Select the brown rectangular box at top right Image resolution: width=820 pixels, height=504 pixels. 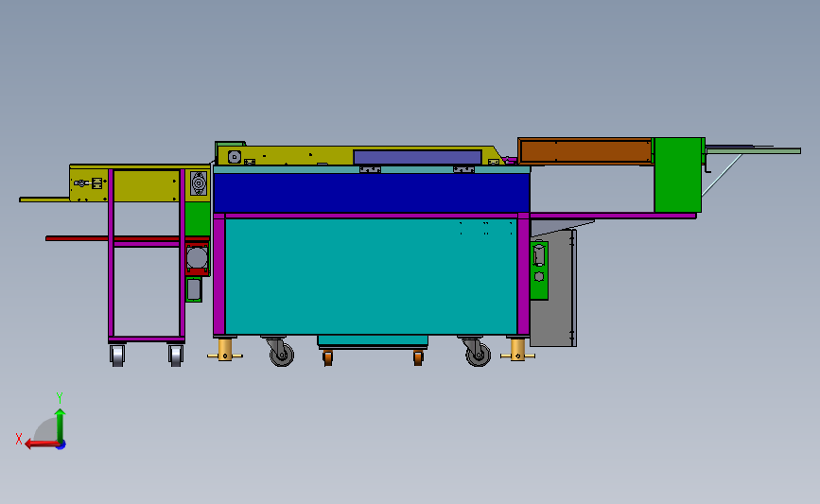point(585,151)
